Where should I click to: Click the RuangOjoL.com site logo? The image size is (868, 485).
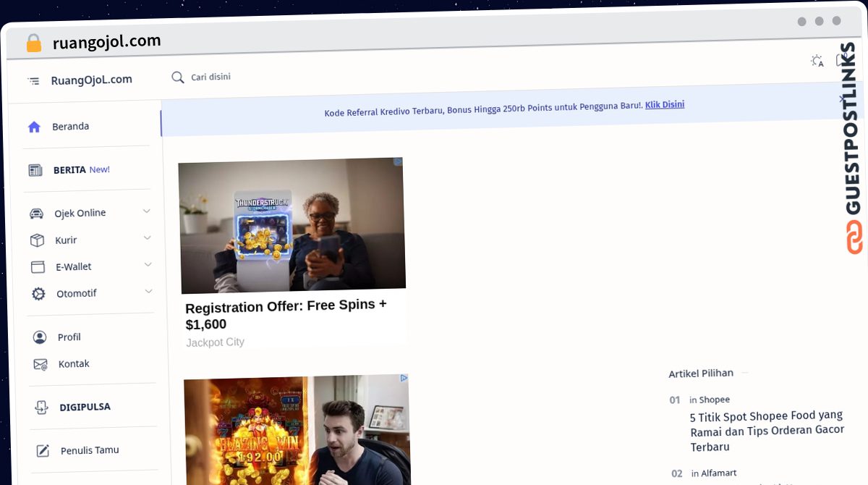tap(91, 80)
